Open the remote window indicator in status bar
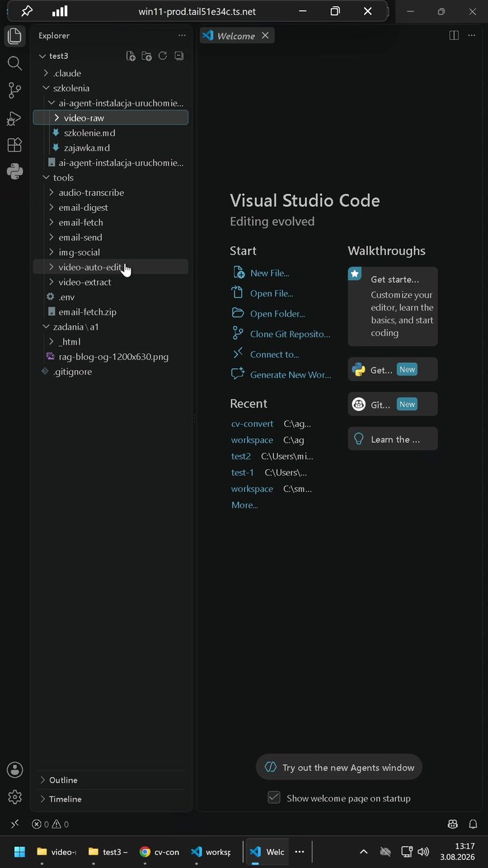The image size is (488, 868). click(x=15, y=824)
